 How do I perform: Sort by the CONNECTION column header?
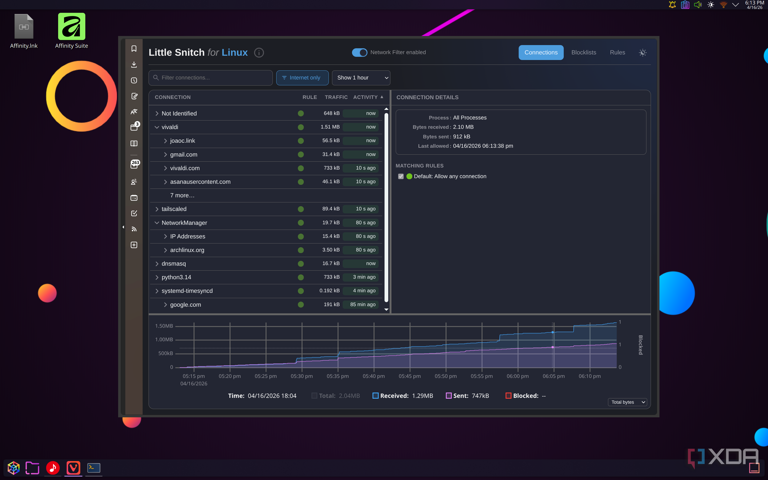coord(172,97)
